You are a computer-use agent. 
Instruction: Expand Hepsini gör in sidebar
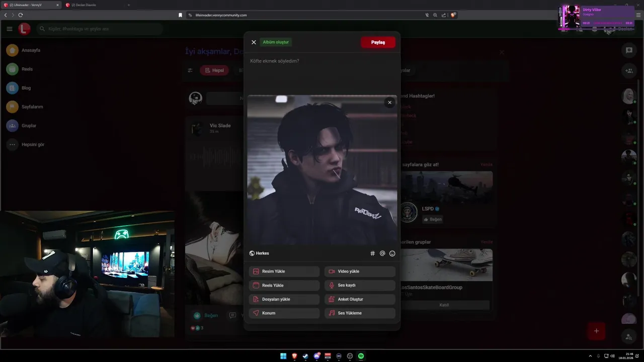pyautogui.click(x=26, y=144)
